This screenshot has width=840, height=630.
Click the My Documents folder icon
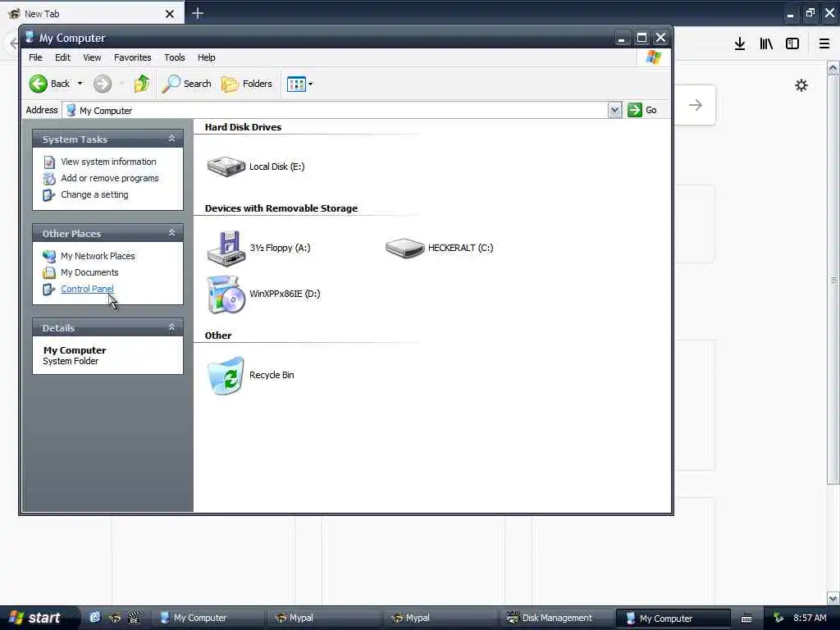(48, 272)
